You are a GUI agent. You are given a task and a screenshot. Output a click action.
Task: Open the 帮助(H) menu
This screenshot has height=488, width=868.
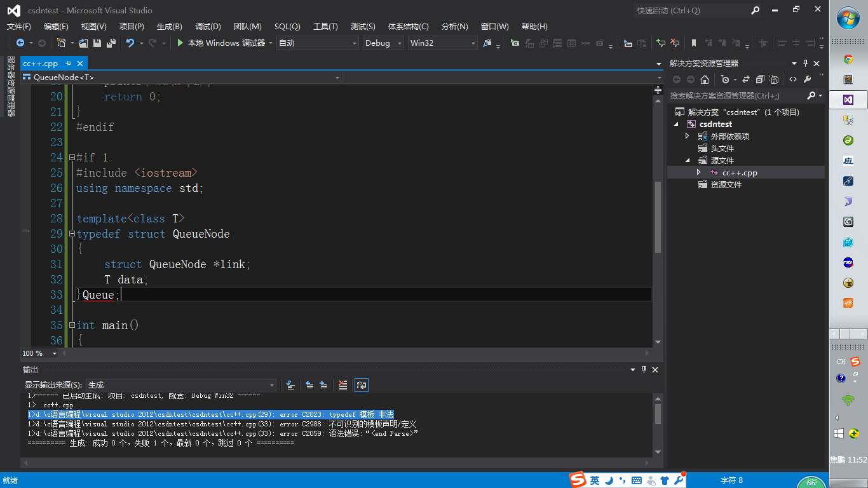[x=534, y=26]
